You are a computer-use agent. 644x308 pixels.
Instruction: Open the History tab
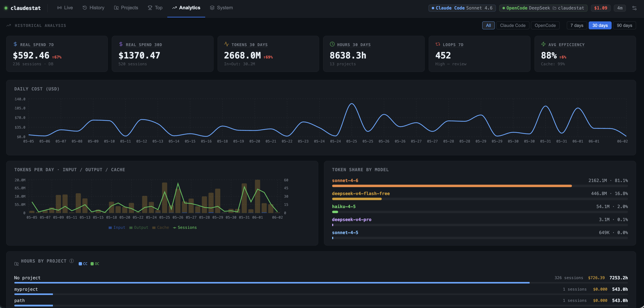coord(93,8)
